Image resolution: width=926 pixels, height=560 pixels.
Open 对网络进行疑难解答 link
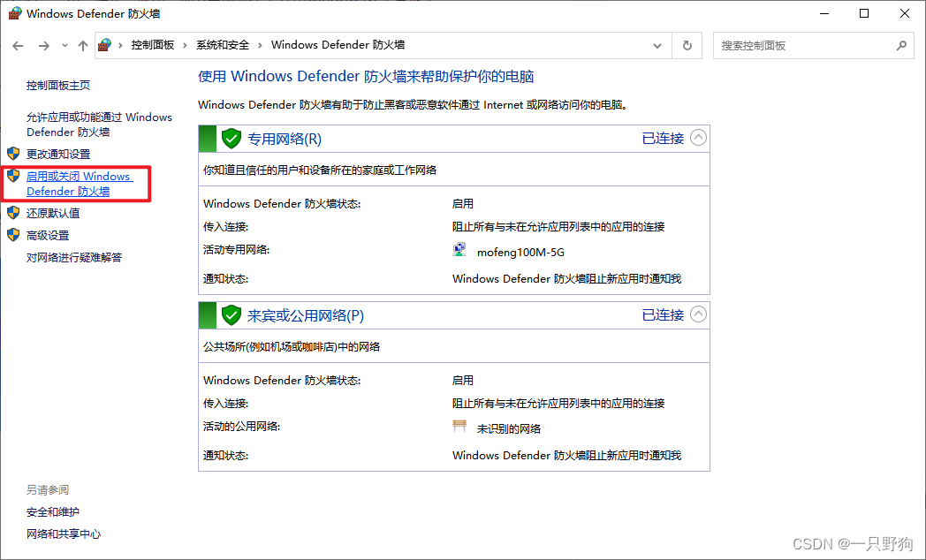(74, 257)
